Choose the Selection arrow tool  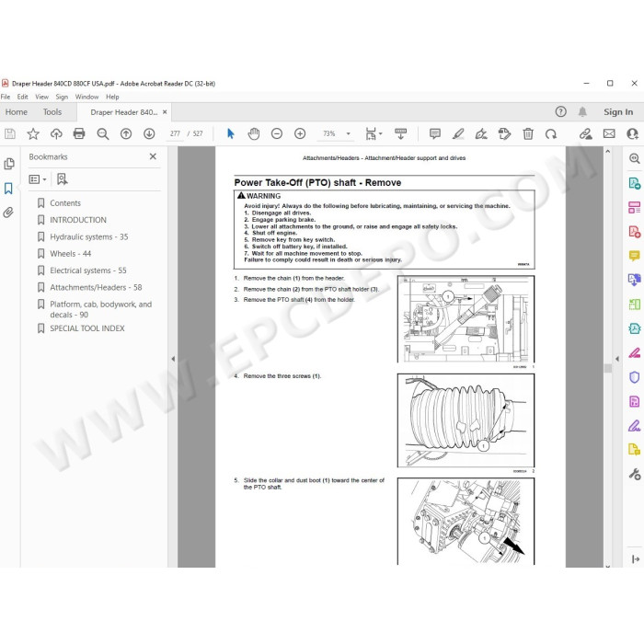[230, 134]
